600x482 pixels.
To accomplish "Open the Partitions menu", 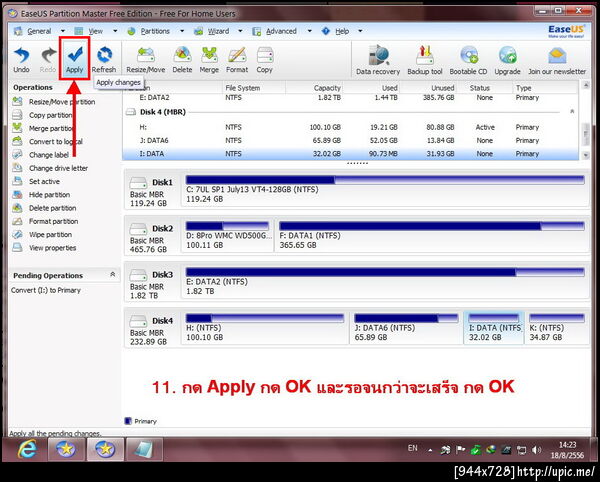I will tap(155, 31).
